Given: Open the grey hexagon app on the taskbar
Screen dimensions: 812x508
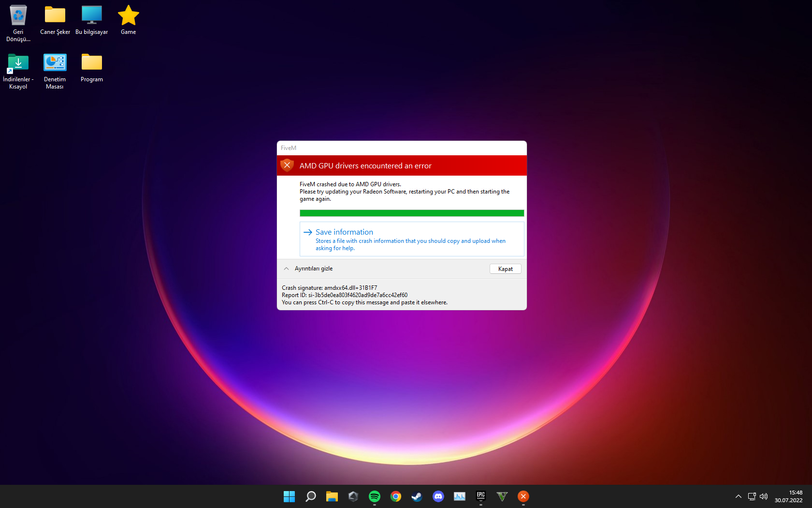Looking at the screenshot, I should click(x=353, y=496).
